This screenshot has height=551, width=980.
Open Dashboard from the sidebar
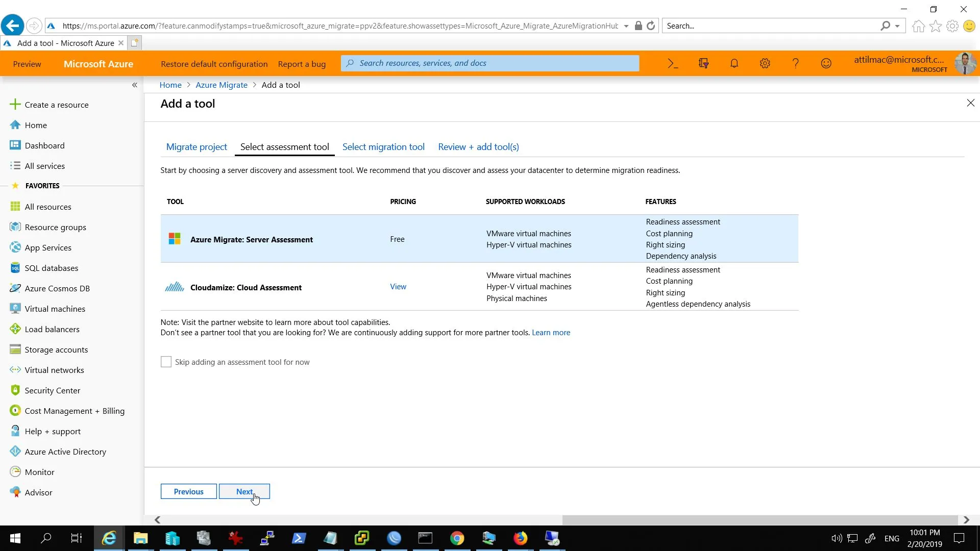click(x=44, y=145)
